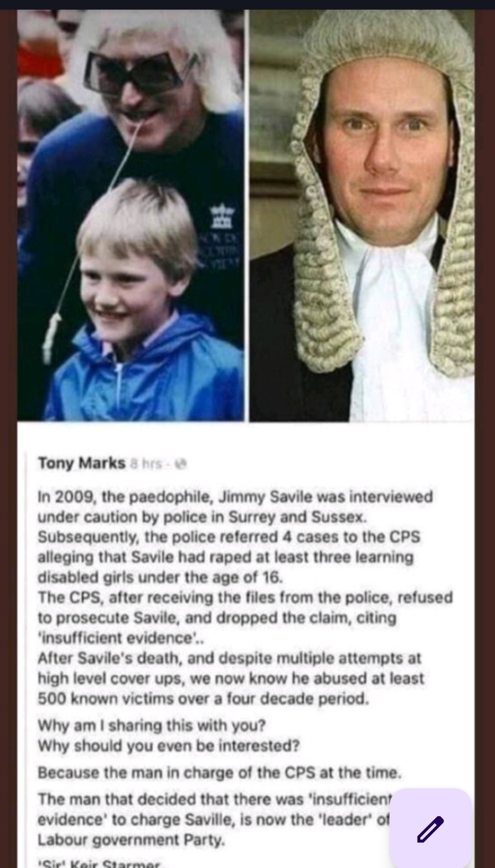Open the right photo with barrister wig
Screen dimensions: 495x868
(x=362, y=215)
